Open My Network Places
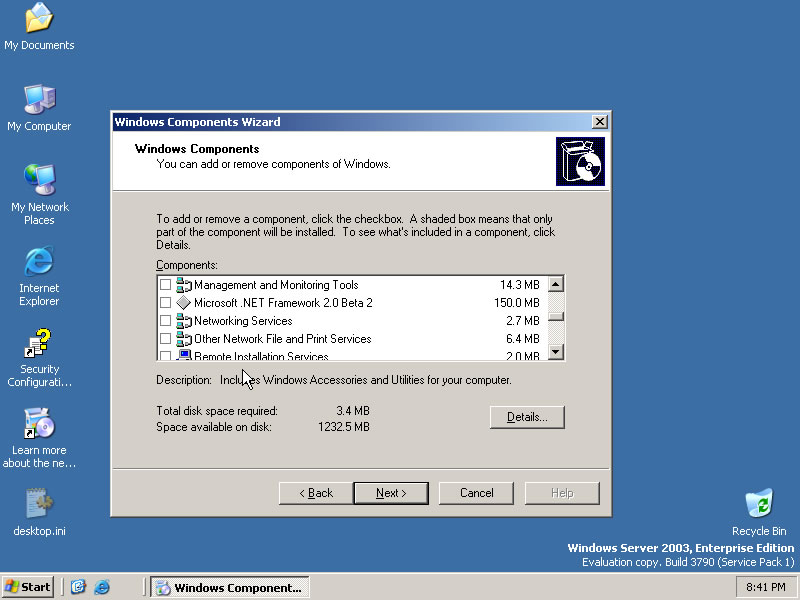The width and height of the screenshot is (800, 600). pos(38,185)
